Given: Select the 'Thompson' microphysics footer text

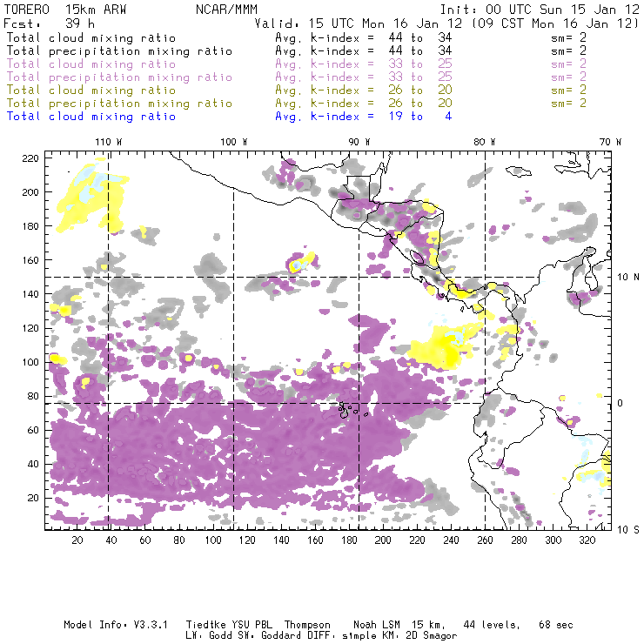Looking at the screenshot, I should coord(307,625).
